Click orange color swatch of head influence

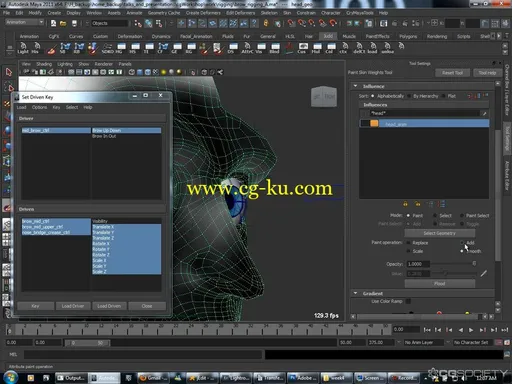click(374, 123)
